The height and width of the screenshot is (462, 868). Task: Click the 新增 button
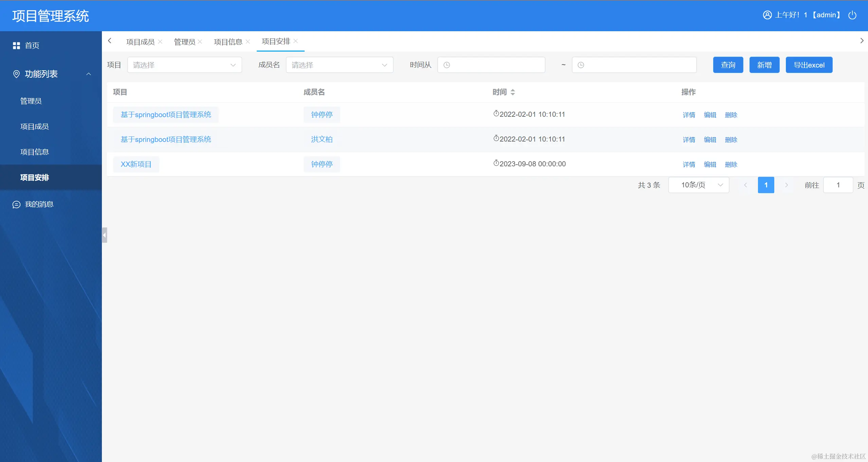click(764, 65)
